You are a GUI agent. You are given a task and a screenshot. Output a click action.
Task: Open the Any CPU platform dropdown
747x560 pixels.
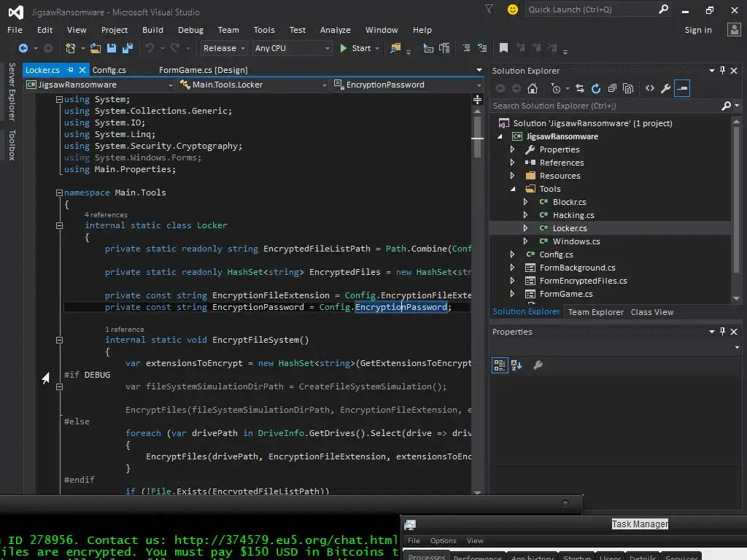coord(292,48)
